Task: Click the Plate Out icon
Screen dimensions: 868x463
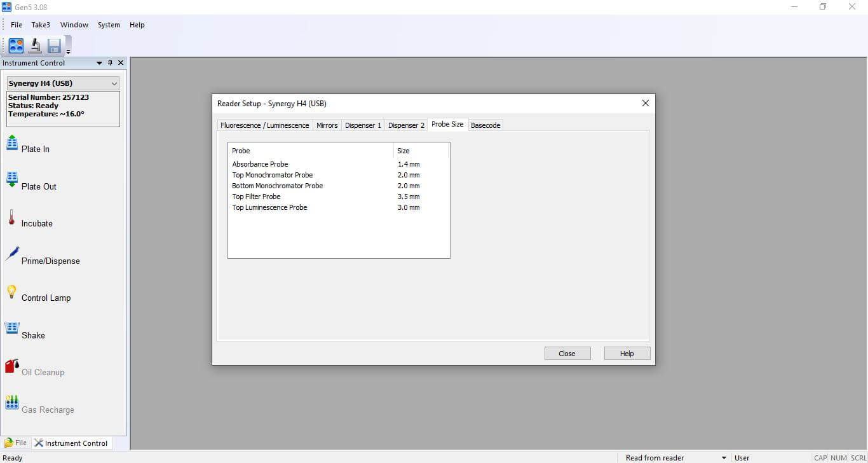Action: click(x=12, y=180)
